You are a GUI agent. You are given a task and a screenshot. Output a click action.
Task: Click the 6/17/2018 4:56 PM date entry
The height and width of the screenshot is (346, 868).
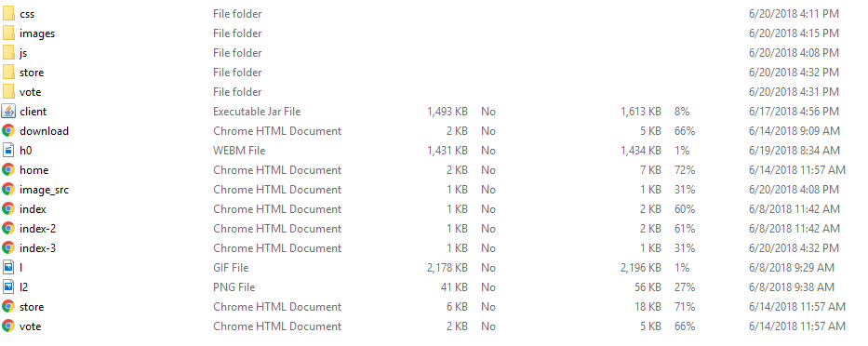(x=794, y=112)
